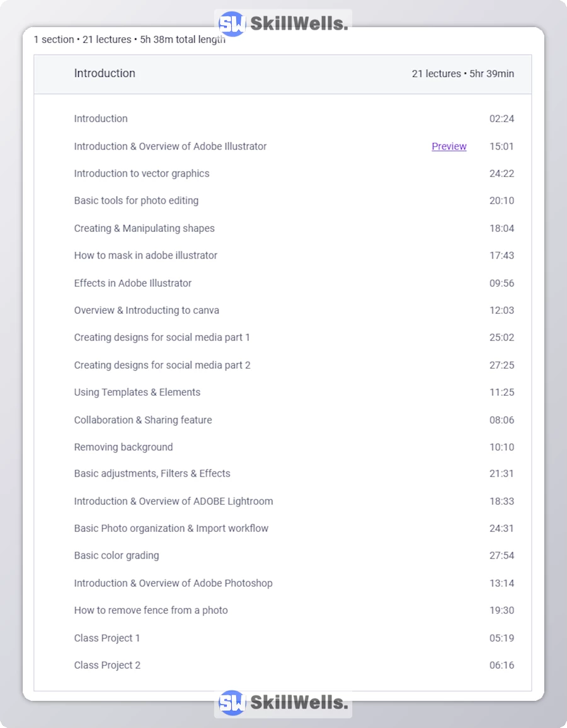This screenshot has height=728, width=567.
Task: Open Class Project 1 lecture
Action: click(107, 638)
